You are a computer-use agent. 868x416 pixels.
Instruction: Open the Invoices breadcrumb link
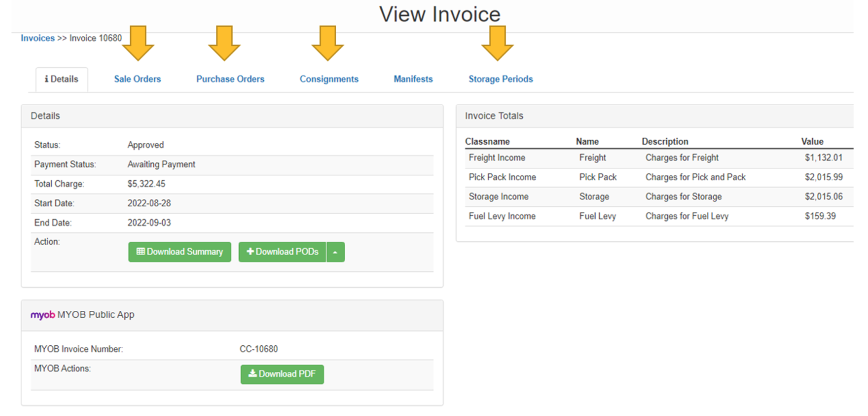tap(37, 38)
